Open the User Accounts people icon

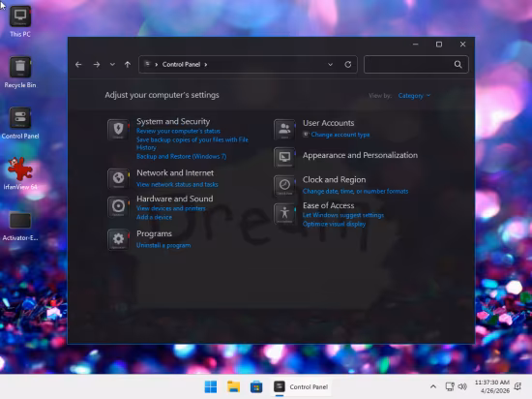pyautogui.click(x=284, y=130)
